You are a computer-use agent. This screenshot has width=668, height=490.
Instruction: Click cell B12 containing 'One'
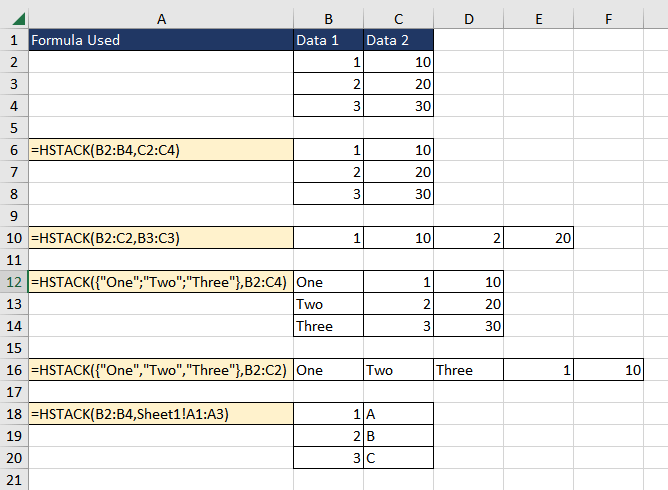tap(328, 282)
